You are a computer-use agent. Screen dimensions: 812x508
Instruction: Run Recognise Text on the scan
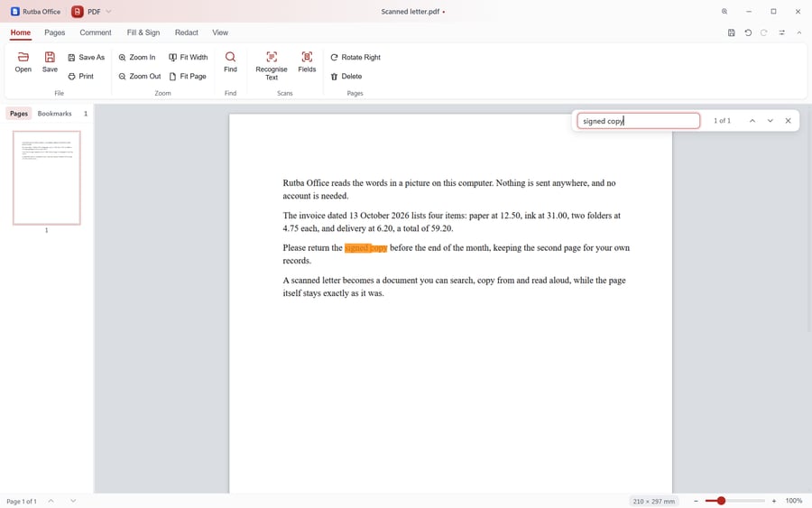272,66
